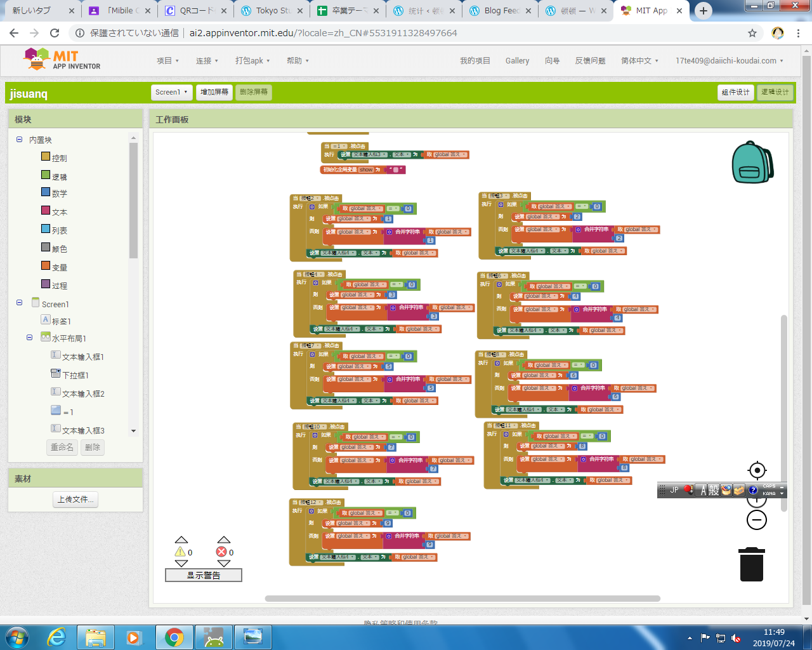The image size is (812, 650).
Task: Select the 数学 block category swatch
Action: (46, 192)
